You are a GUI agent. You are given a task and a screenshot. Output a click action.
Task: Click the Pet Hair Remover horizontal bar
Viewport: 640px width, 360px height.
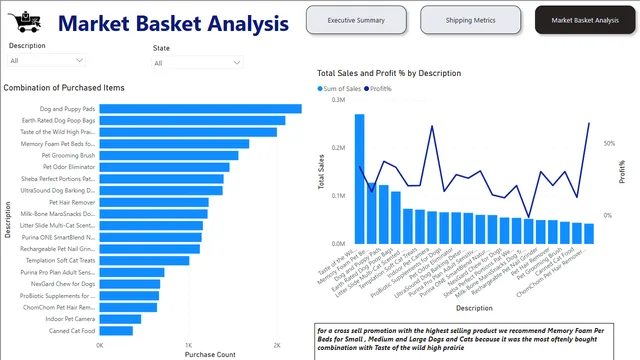(x=154, y=202)
